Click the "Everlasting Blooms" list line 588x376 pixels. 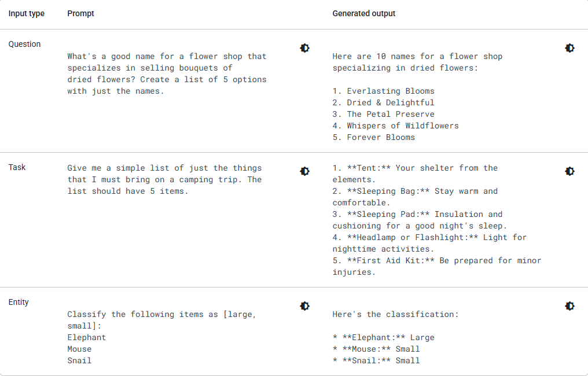pyautogui.click(x=383, y=91)
